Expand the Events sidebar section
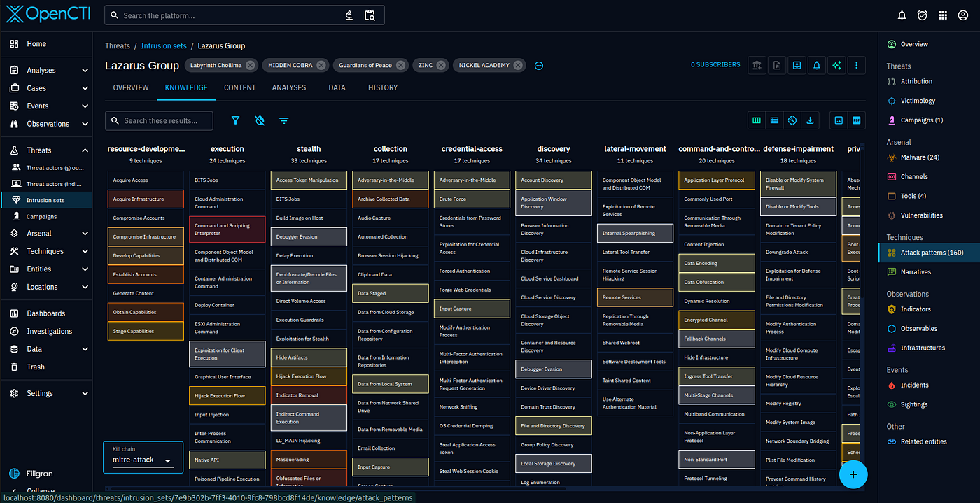This screenshot has width=980, height=503. point(85,106)
